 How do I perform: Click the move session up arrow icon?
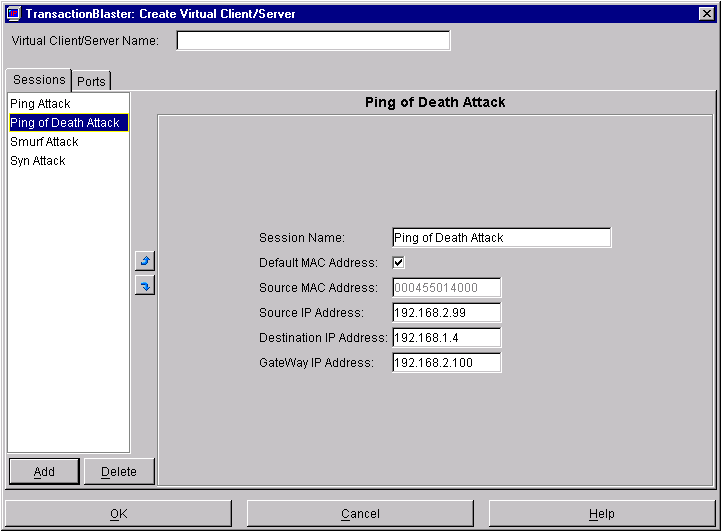click(x=145, y=261)
